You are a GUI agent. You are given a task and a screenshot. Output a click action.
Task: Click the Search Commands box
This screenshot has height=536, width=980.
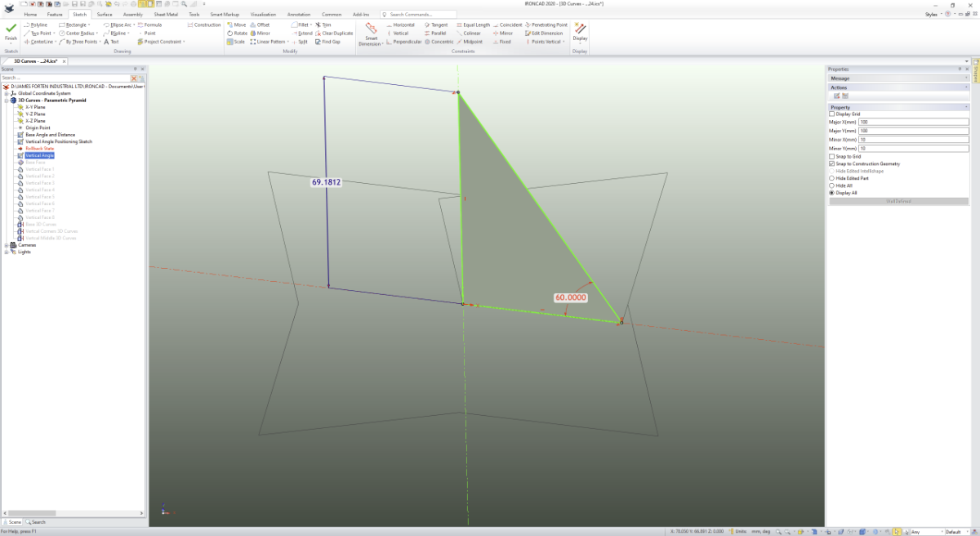point(419,15)
